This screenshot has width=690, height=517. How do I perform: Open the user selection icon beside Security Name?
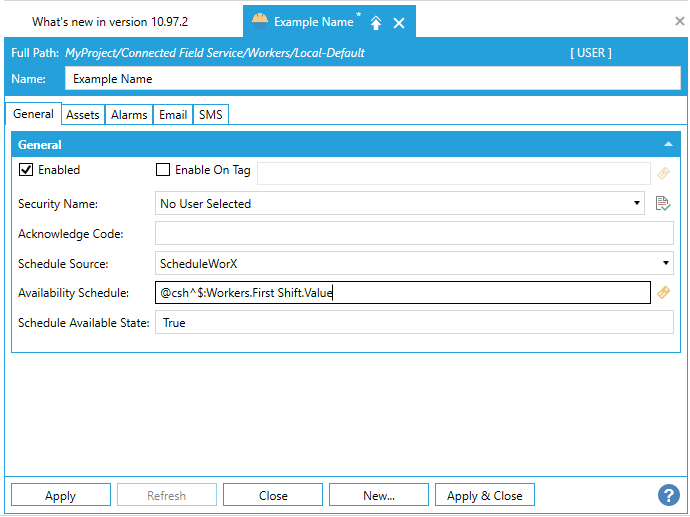point(662,204)
